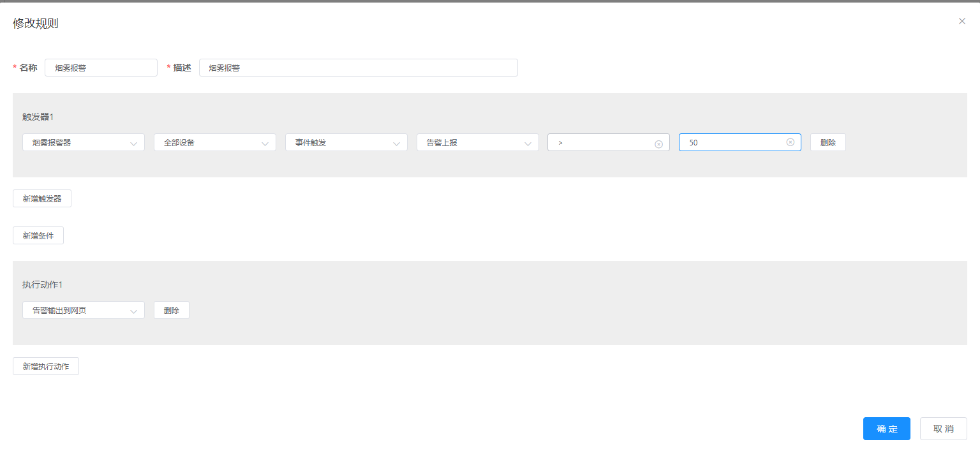Viewport: 980px width, 451px height.
Task: Delete 触发器1 with its 删除 button
Action: pyautogui.click(x=828, y=142)
